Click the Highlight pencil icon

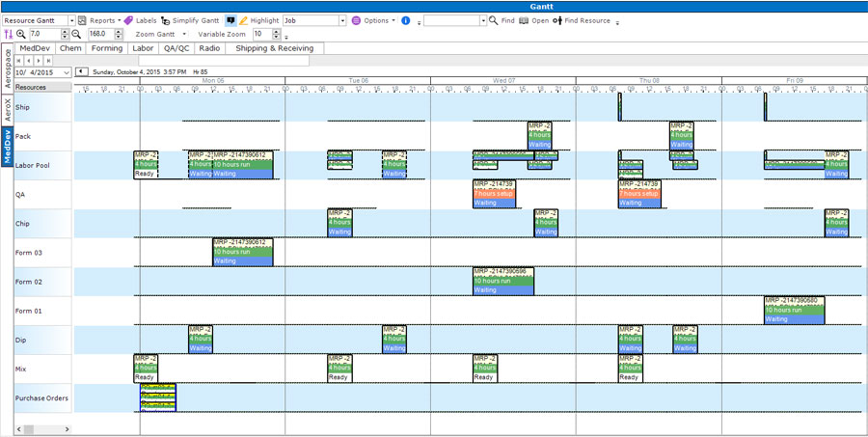click(x=244, y=20)
